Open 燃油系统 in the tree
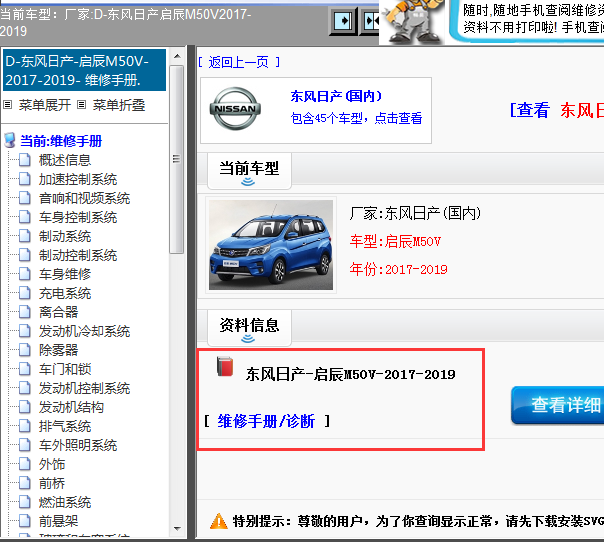Viewport: 604px width, 542px height. point(65,502)
